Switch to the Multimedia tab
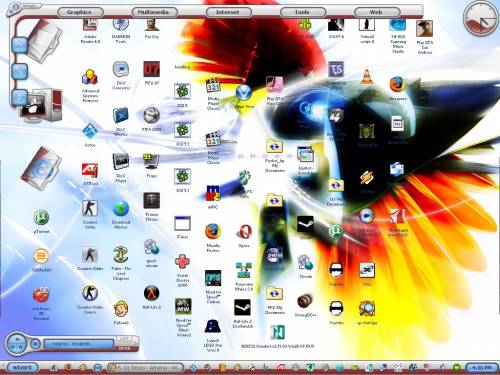 [153, 12]
